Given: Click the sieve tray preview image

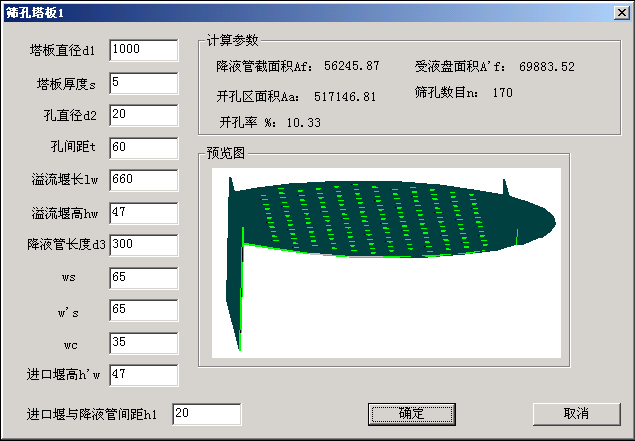Looking at the screenshot, I should [386, 263].
